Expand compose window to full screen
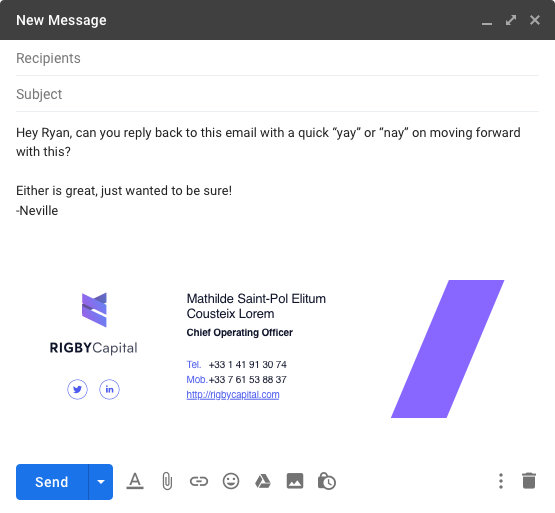 [x=511, y=20]
